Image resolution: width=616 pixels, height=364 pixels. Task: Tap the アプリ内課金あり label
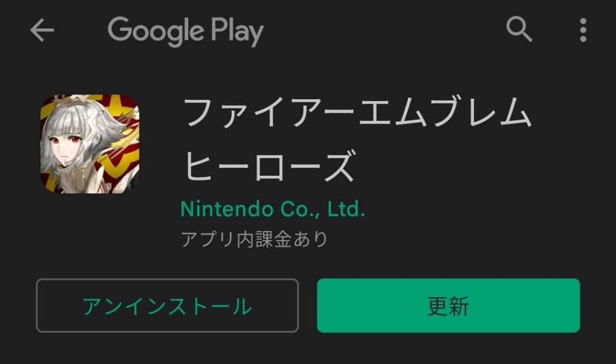pyautogui.click(x=254, y=239)
